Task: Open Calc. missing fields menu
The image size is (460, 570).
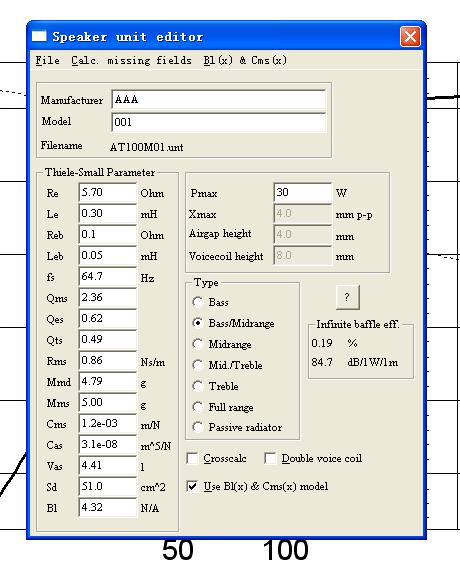Action: (131, 60)
